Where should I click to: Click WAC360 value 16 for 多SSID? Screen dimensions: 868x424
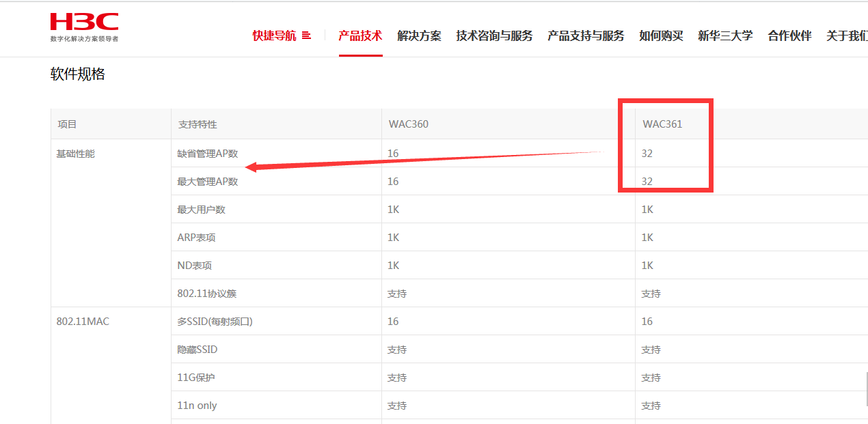point(393,322)
